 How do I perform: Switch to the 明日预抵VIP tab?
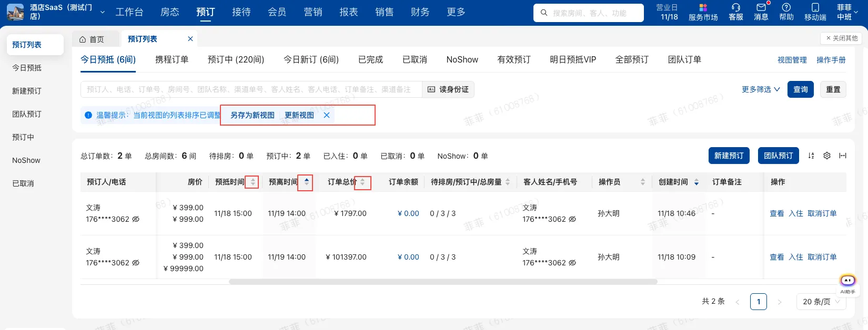coord(573,60)
